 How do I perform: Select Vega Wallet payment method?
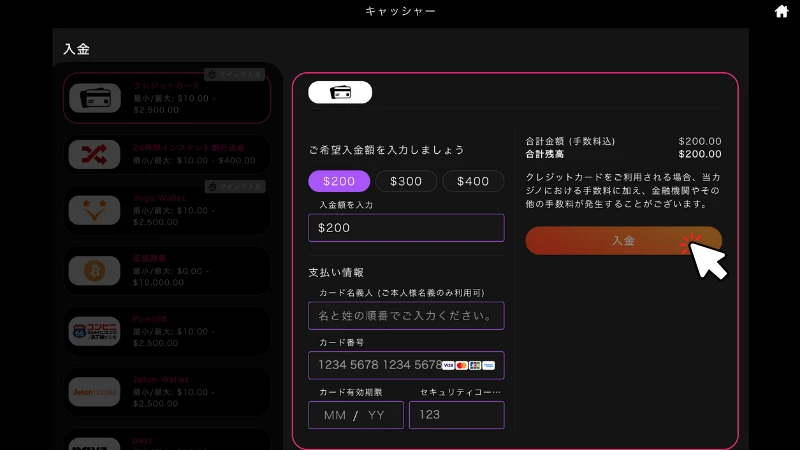pos(167,210)
